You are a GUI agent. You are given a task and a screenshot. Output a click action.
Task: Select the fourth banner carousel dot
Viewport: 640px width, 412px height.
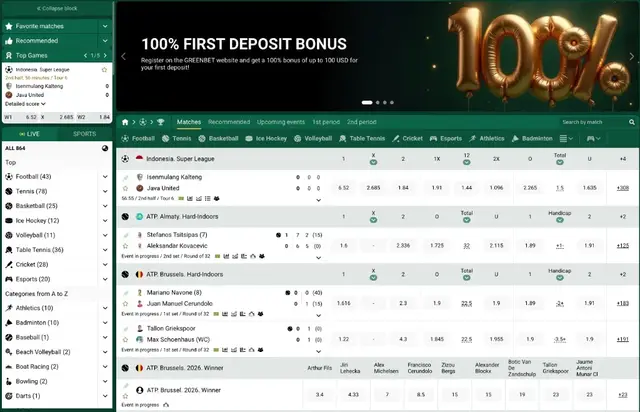(392, 102)
